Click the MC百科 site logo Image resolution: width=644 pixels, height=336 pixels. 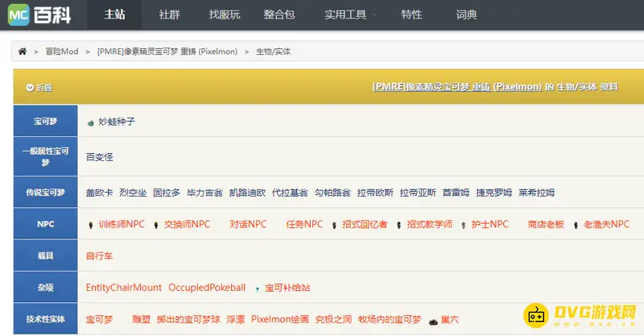(39, 15)
